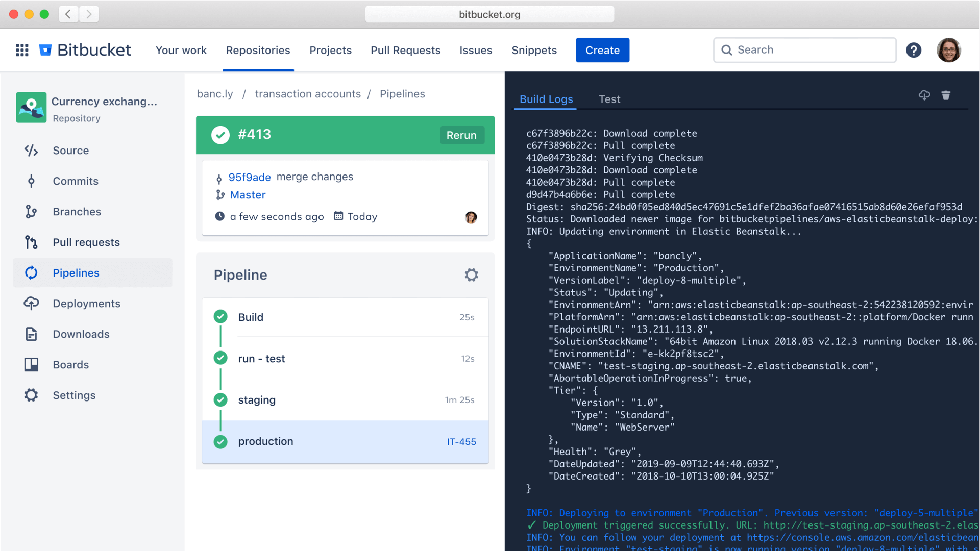The height and width of the screenshot is (551, 980).
Task: Open the Bitbucket apps grid icon
Action: tap(21, 50)
